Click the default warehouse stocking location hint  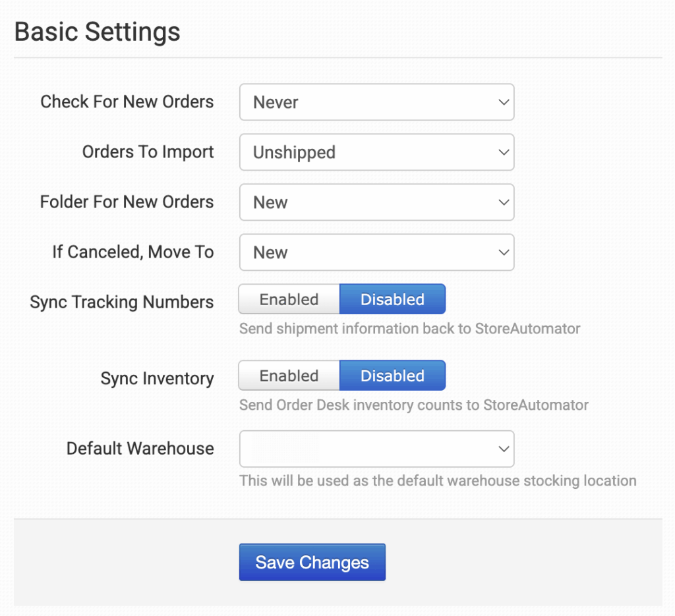438,480
